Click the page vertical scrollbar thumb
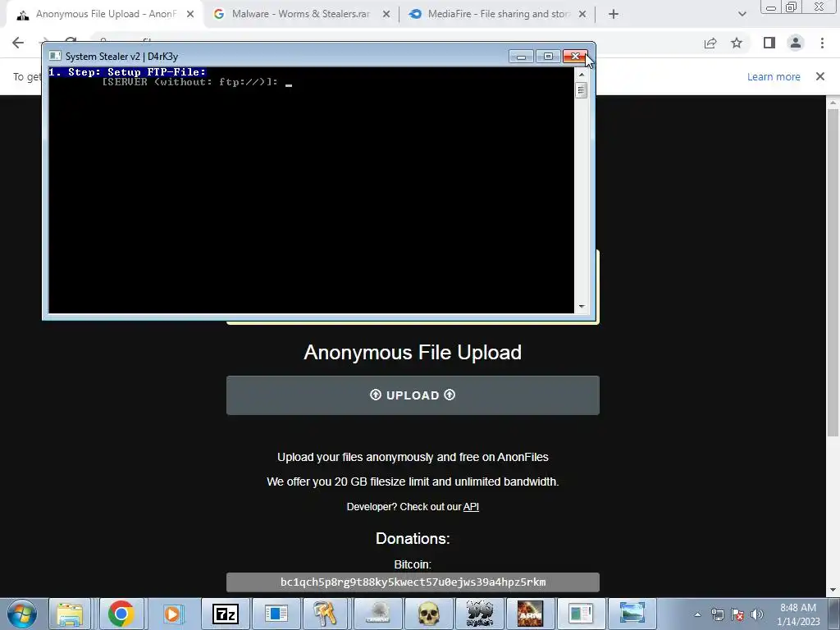The image size is (840, 630). 833,272
